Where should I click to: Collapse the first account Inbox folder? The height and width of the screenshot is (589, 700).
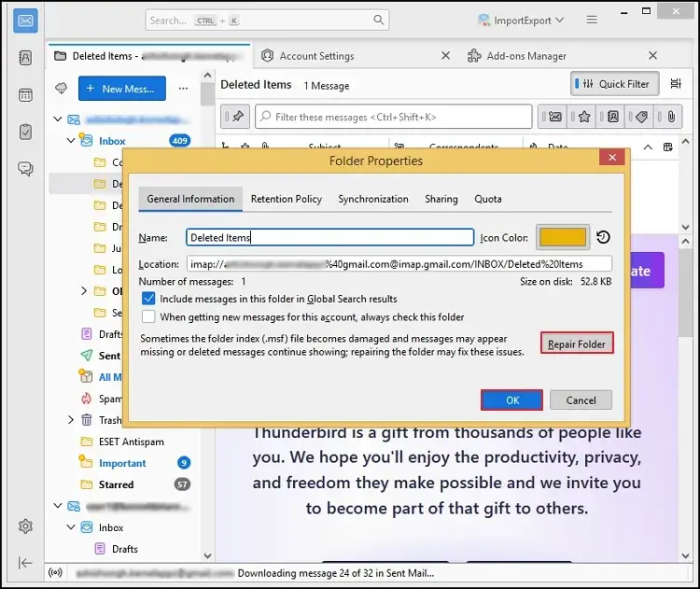pyautogui.click(x=71, y=141)
